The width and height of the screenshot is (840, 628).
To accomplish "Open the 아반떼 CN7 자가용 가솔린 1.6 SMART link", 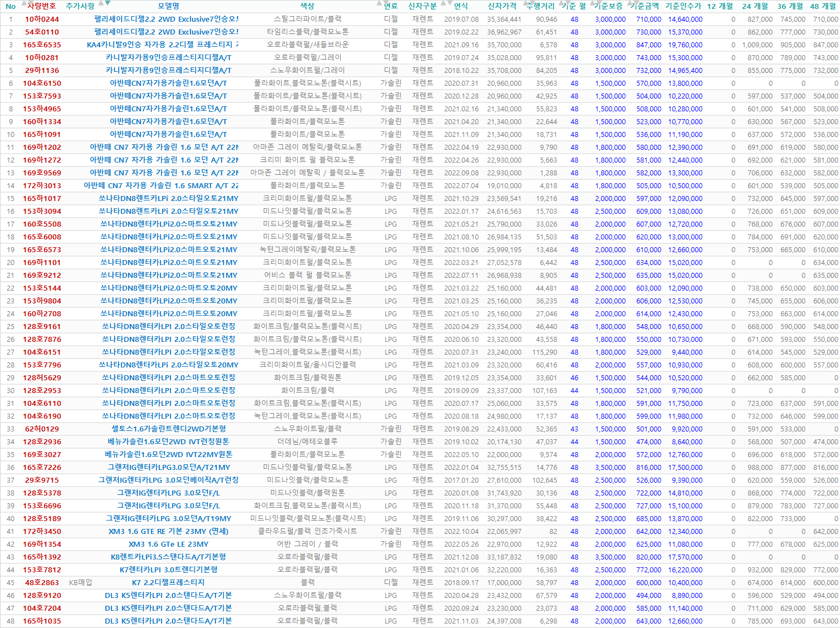I will (161, 186).
